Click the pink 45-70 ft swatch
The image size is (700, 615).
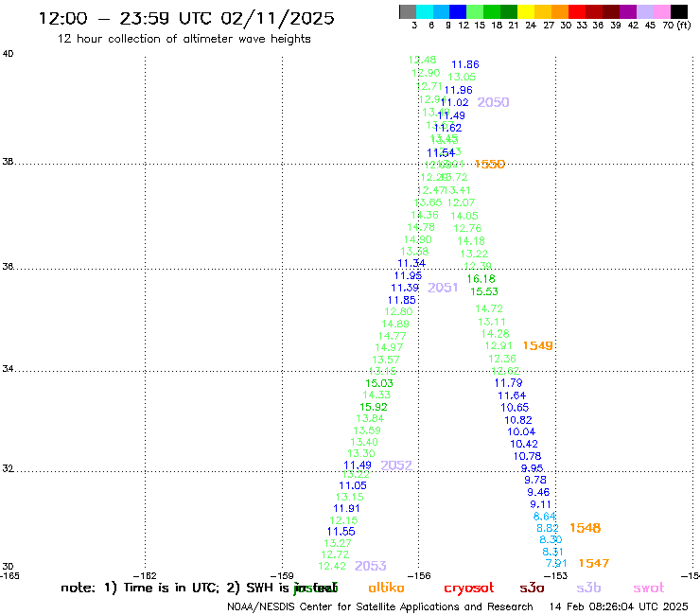(662, 11)
